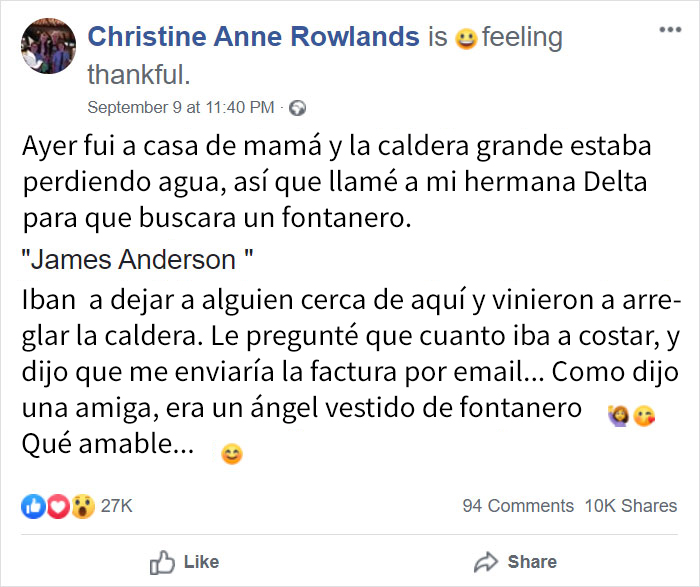View the 27K reactions count
The height and width of the screenshot is (587, 700).
click(117, 506)
